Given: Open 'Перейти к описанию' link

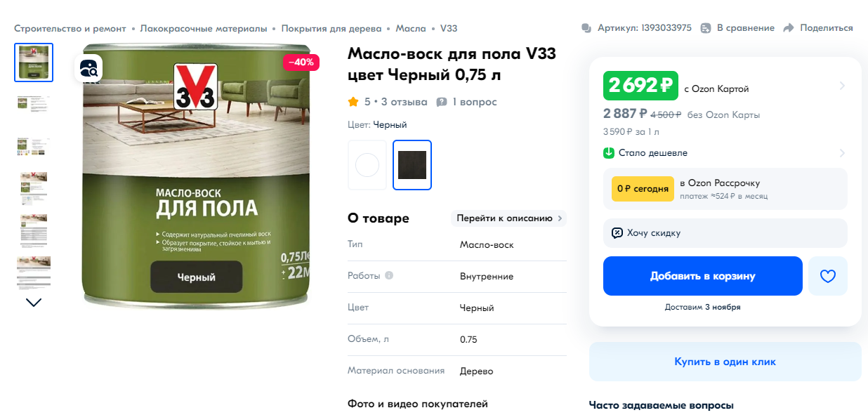Looking at the screenshot, I should (x=508, y=218).
